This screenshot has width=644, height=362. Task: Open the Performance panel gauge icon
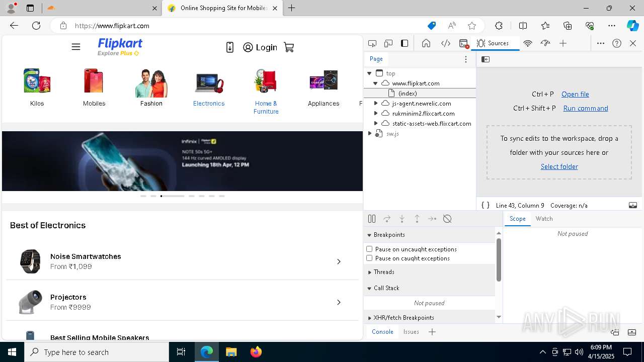point(545,43)
